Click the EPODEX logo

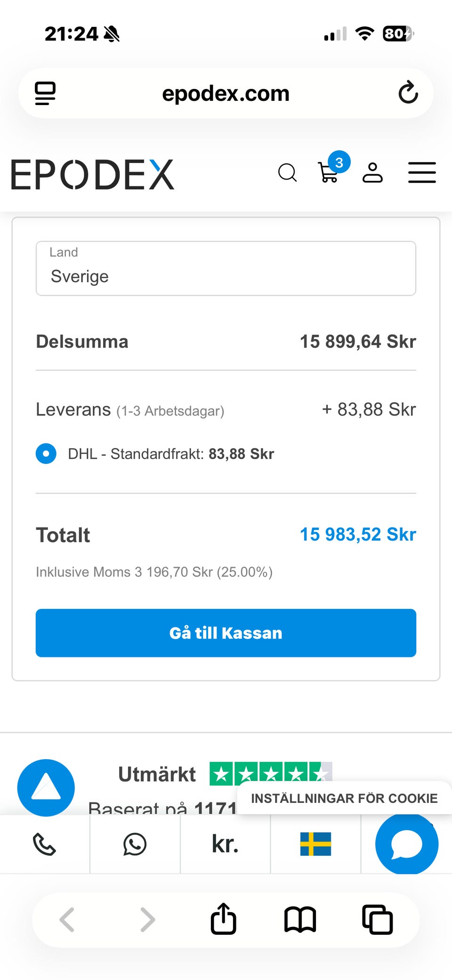point(93,175)
